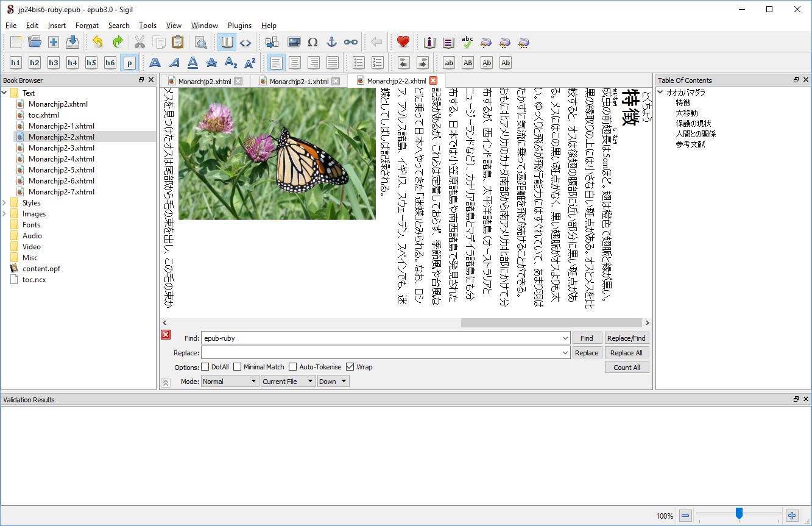The image size is (812, 526).
Task: Enable the Minimal Match option
Action: click(x=238, y=367)
